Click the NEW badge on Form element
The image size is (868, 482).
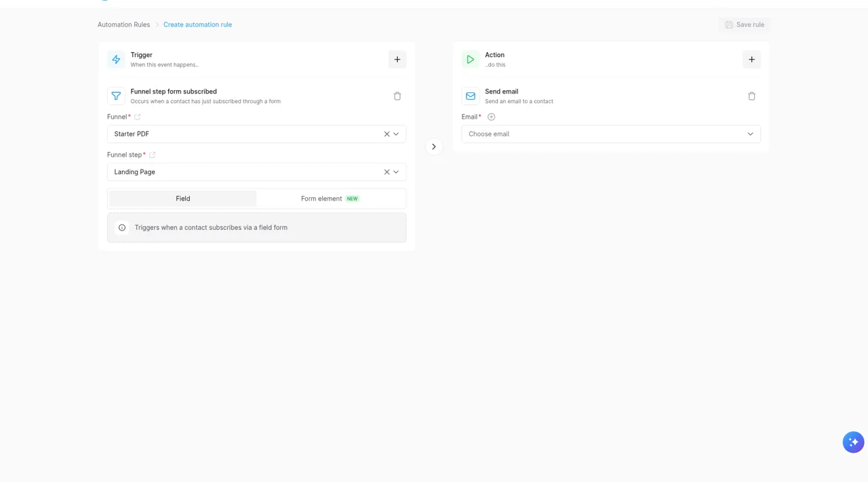[x=352, y=199]
